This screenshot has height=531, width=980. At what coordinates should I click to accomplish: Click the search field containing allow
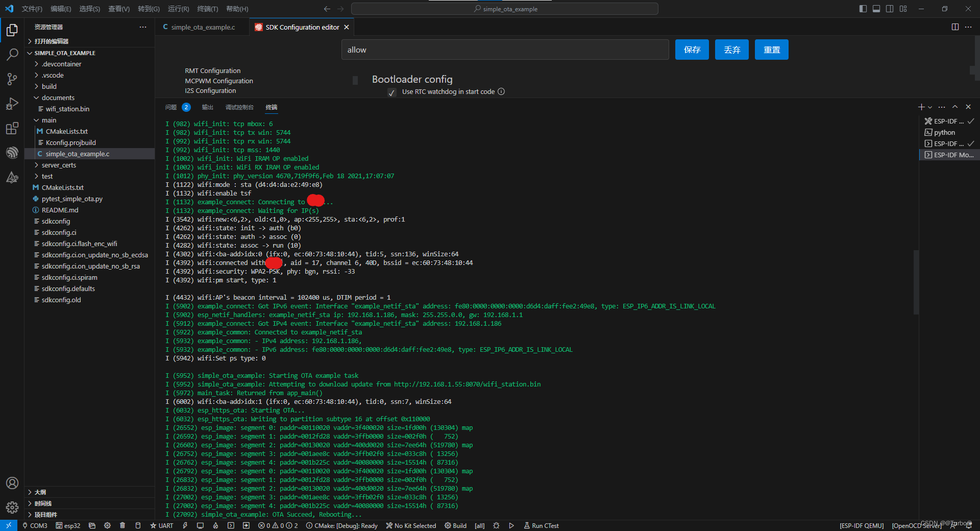tap(505, 50)
